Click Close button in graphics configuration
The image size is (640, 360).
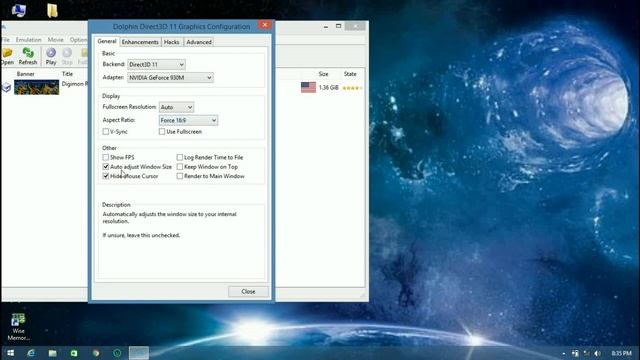coord(248,291)
